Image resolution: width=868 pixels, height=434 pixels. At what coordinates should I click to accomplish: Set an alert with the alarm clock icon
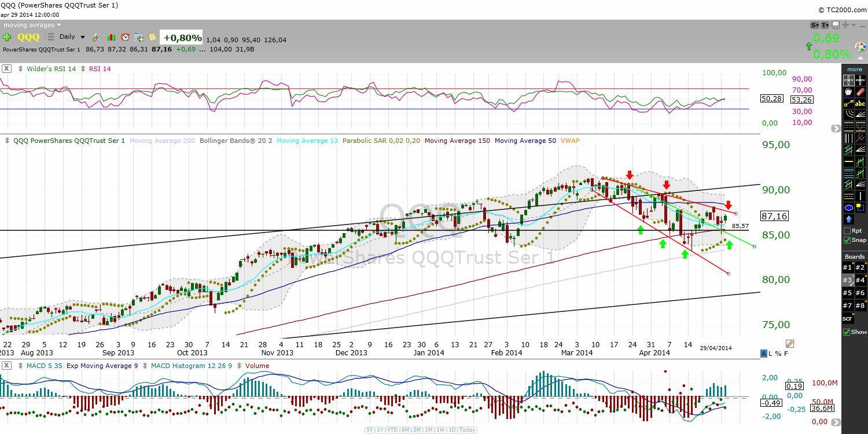[125, 37]
